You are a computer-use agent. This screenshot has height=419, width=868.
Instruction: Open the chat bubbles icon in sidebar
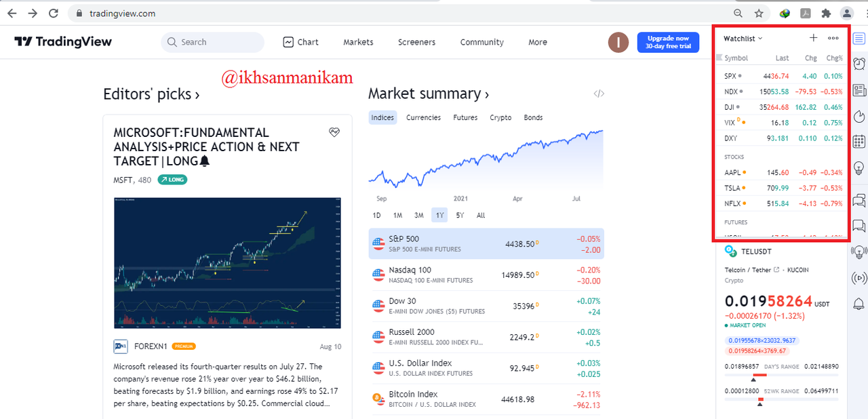[x=859, y=201]
